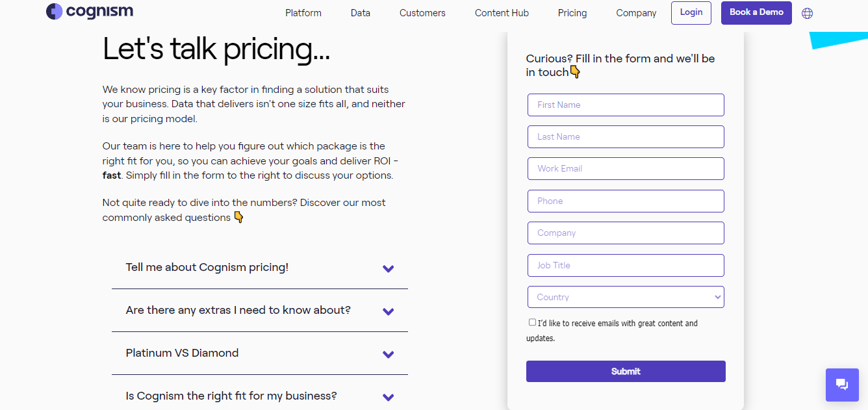Click the Login button
Screen dimensions: 868x410
coord(691,12)
